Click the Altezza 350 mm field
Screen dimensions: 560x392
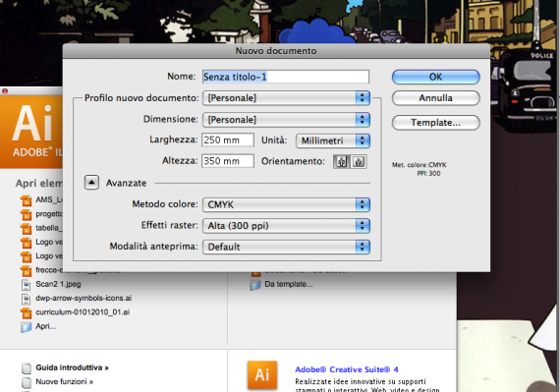click(x=228, y=161)
